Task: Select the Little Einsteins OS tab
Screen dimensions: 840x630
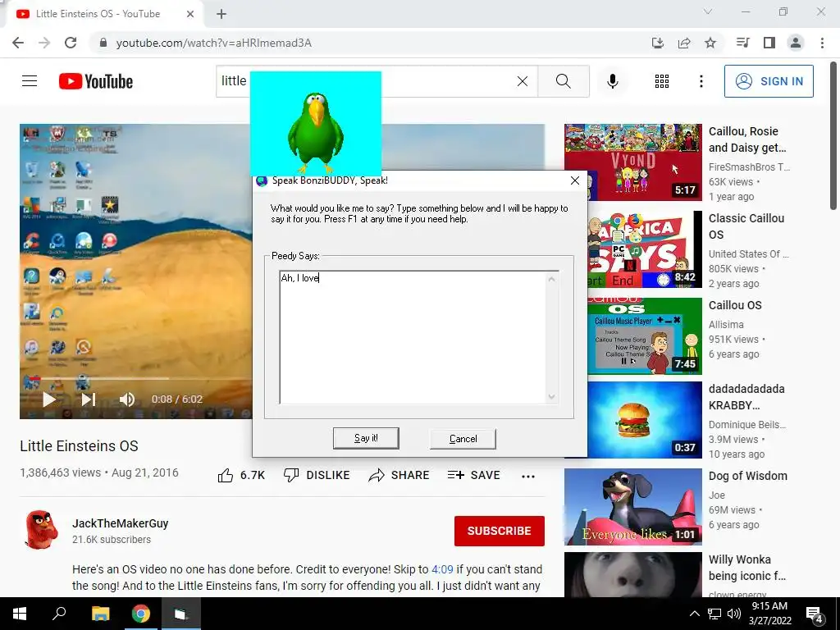Action: [104, 14]
